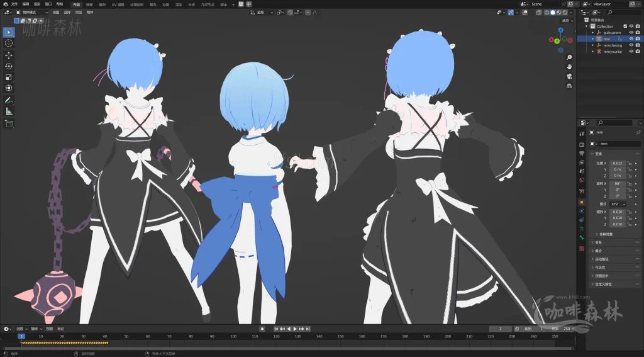Open the shading options dropdown arrow
This screenshot has width=644, height=357.
tap(571, 13)
